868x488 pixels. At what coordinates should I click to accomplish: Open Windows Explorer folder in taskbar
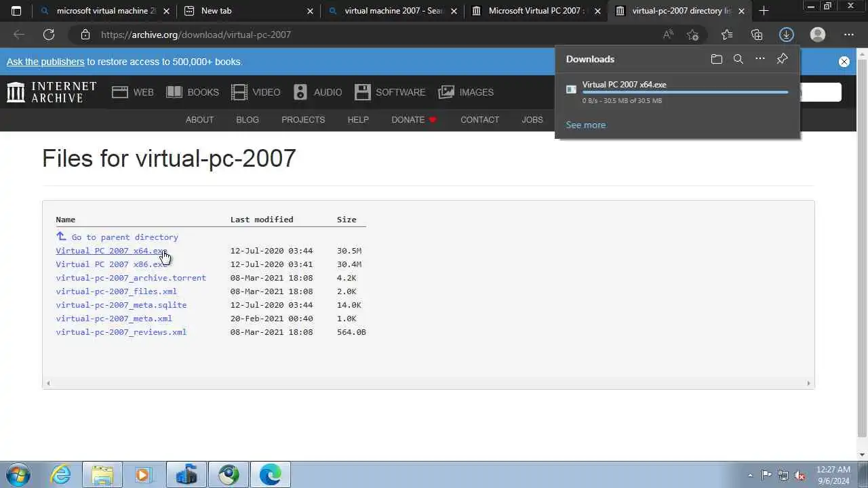pyautogui.click(x=102, y=474)
